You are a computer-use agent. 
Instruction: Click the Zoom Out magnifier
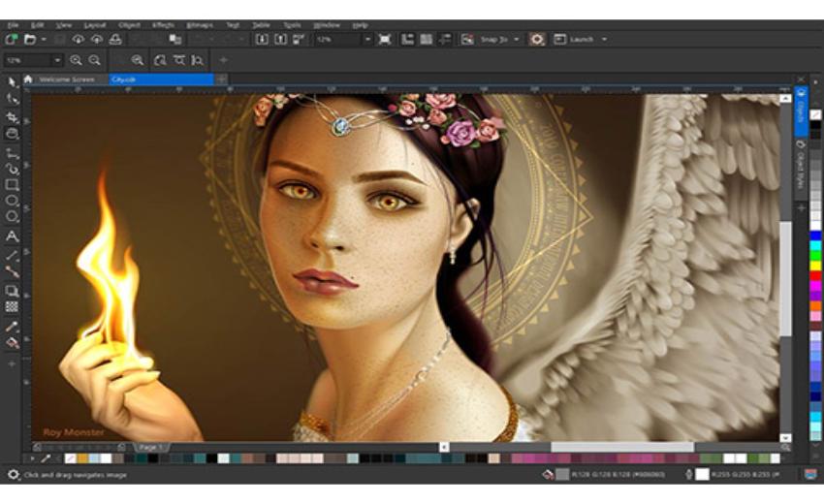click(95, 60)
